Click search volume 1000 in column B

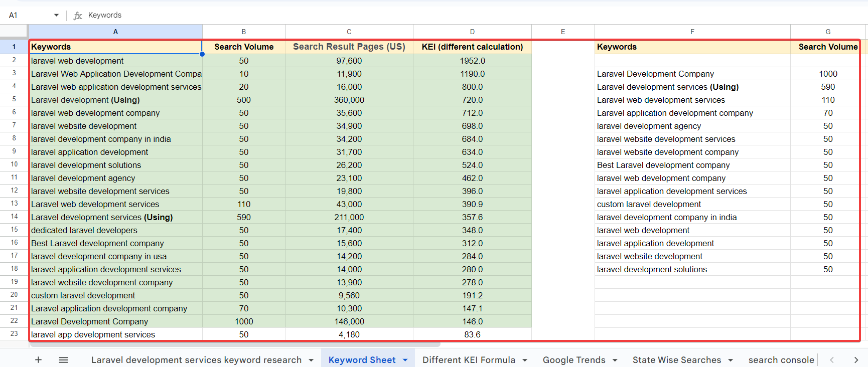[x=244, y=321]
